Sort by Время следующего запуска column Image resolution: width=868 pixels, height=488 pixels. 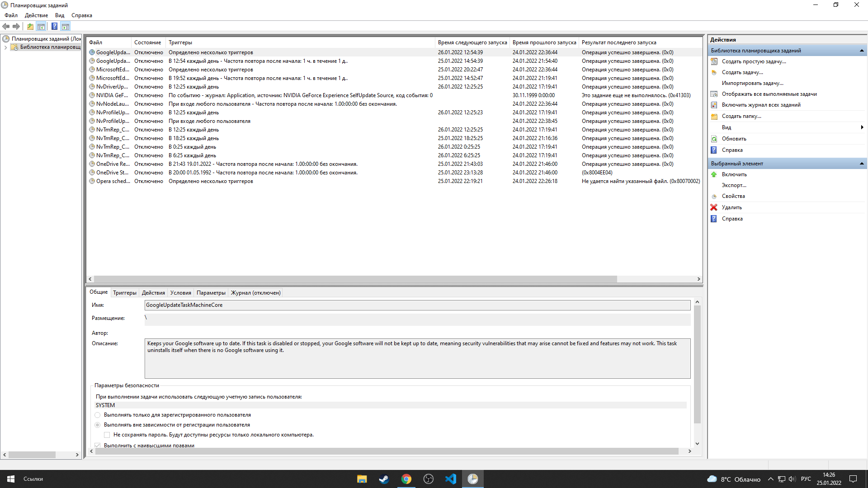coord(472,42)
